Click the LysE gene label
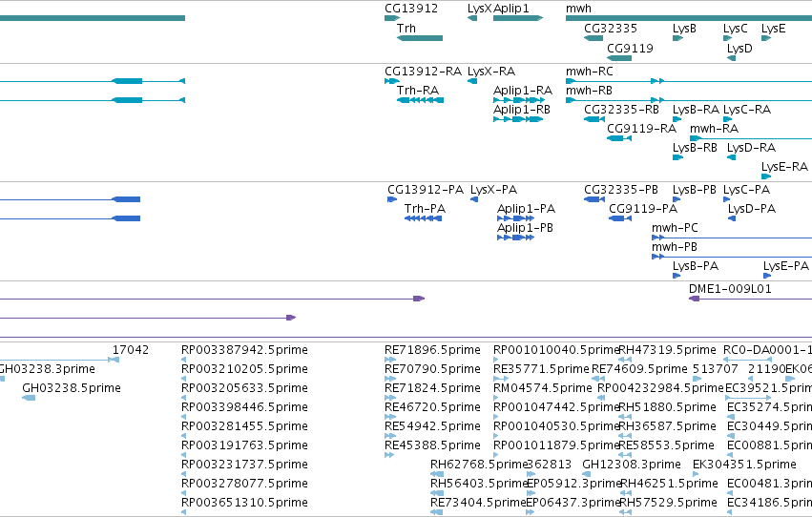812x517 pixels. point(773,28)
